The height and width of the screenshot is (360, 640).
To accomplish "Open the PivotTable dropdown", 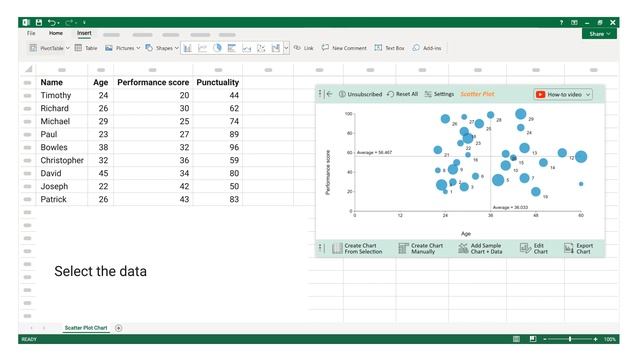I will [x=49, y=48].
